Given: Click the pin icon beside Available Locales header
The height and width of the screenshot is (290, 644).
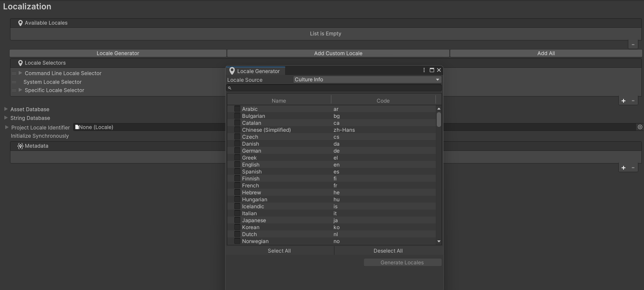Looking at the screenshot, I should [x=20, y=23].
